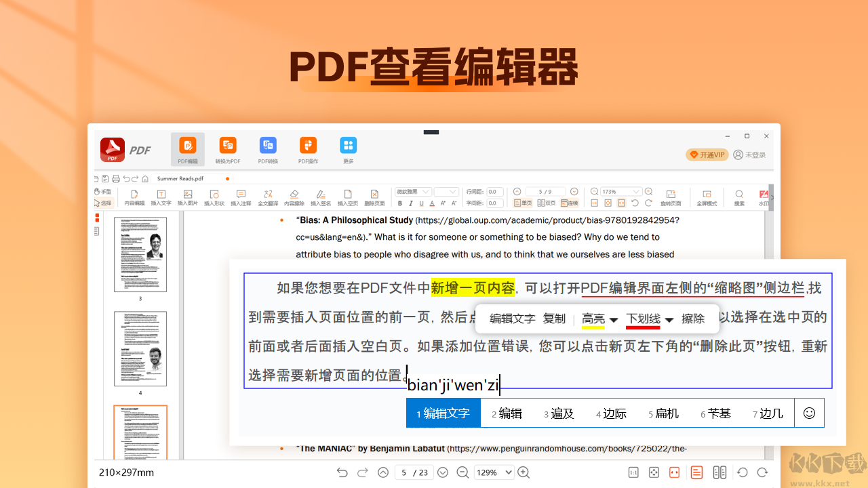Click the 开通VIP button
The image size is (868, 488).
(707, 155)
